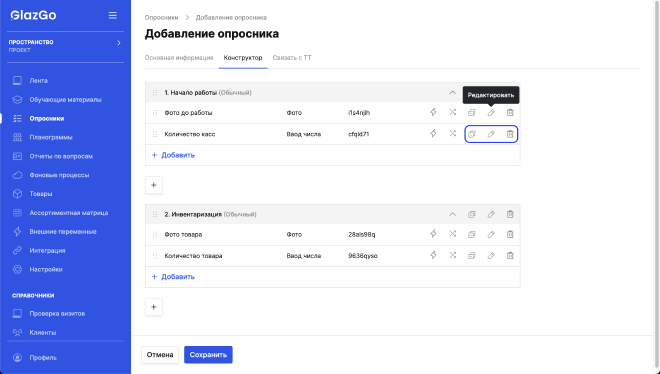The image size is (660, 374).
Task: Switch to the Основная информация tab
Action: coord(179,58)
